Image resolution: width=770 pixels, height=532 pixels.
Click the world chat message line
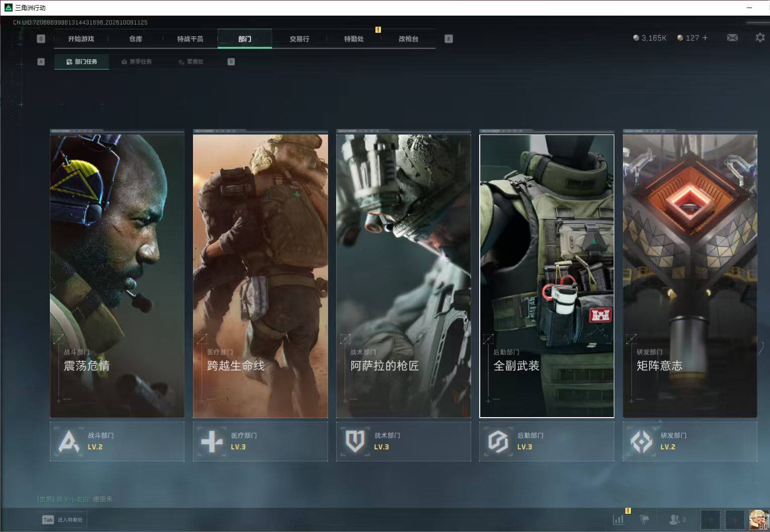(75, 499)
